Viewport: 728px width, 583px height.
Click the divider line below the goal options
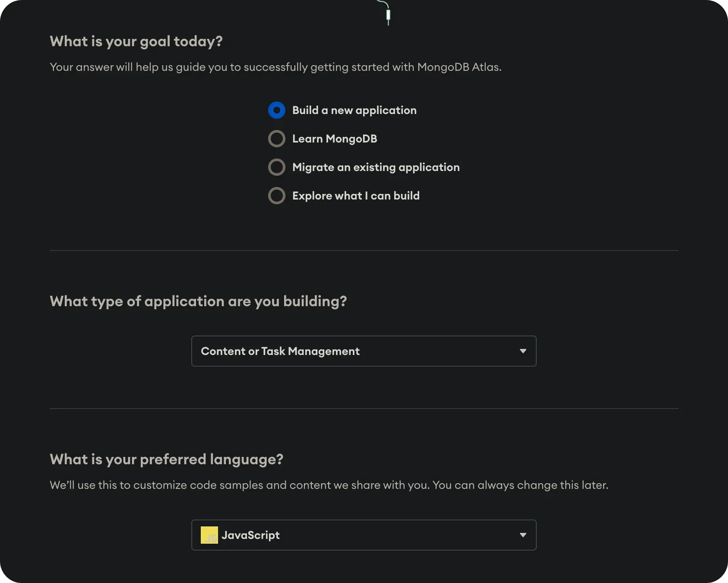pyautogui.click(x=364, y=250)
